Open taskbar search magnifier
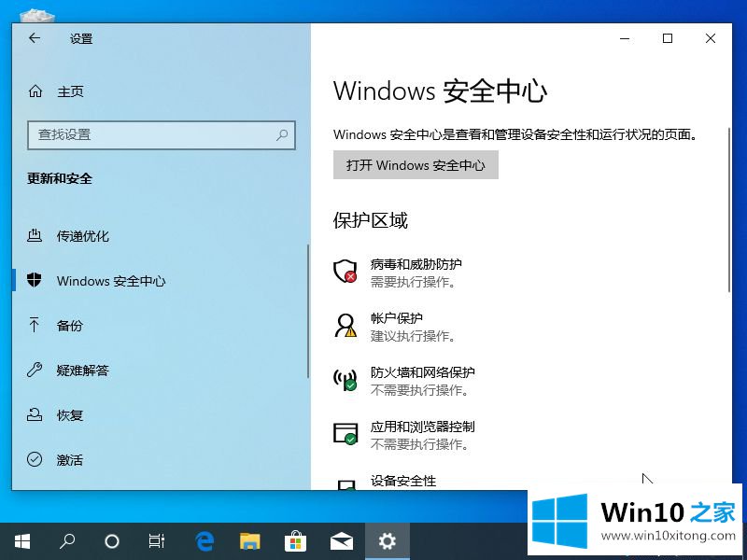The image size is (747, 560). coord(66,541)
